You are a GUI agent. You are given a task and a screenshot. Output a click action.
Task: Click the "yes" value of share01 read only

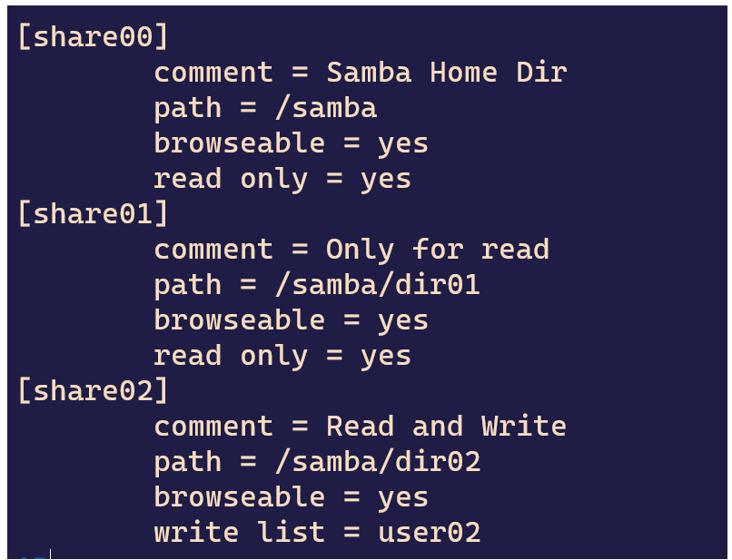click(x=385, y=356)
